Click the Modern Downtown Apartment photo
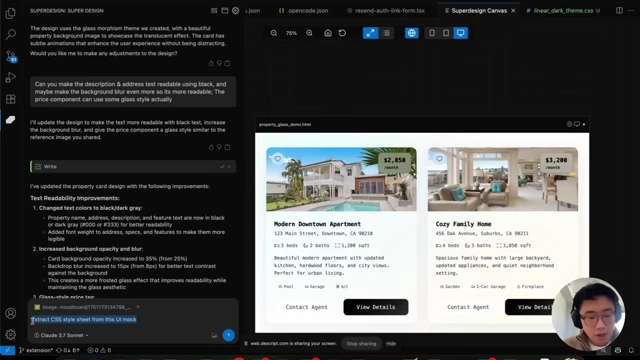This screenshot has height=360, width=640. (341, 179)
